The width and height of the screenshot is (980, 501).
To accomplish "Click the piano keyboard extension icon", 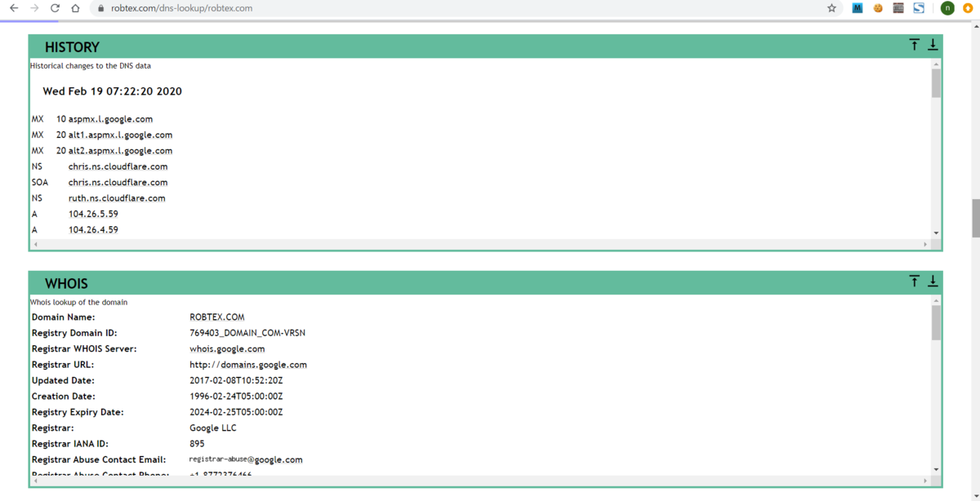I will tap(898, 8).
